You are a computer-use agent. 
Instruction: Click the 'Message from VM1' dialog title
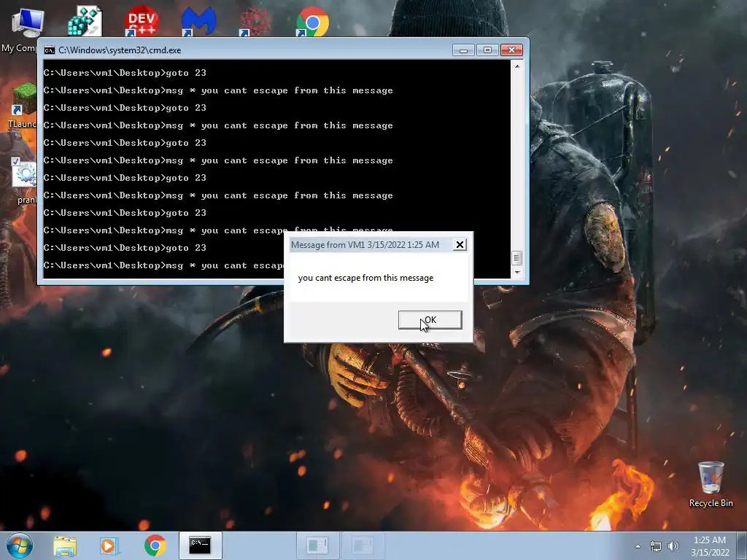[365, 245]
